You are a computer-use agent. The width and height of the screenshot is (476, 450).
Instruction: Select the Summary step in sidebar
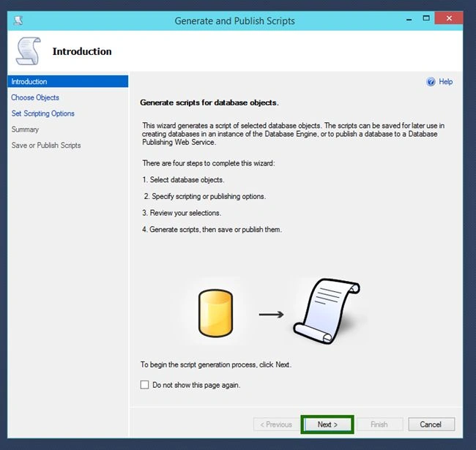[x=25, y=130]
